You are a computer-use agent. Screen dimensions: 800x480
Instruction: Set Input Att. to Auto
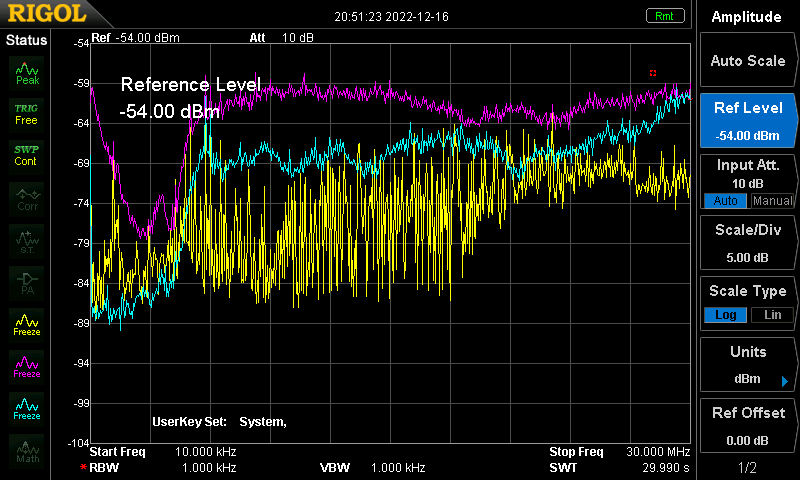tap(725, 200)
